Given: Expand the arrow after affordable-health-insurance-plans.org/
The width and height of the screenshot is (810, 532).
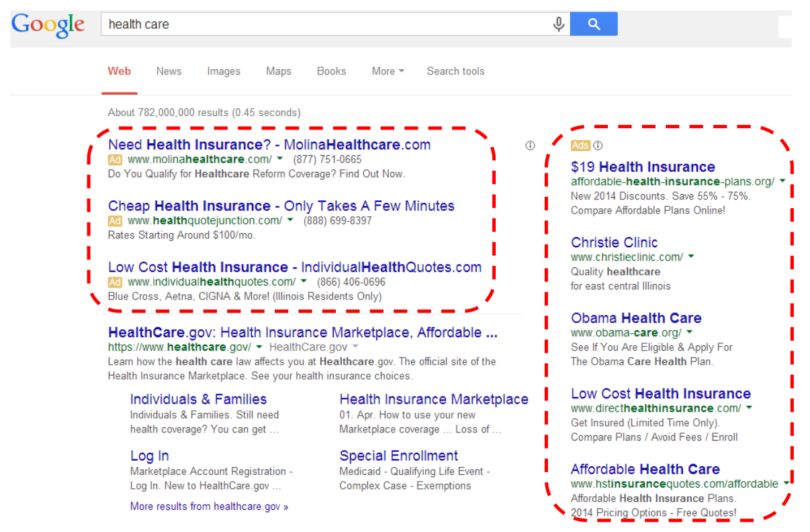Looking at the screenshot, I should (782, 181).
